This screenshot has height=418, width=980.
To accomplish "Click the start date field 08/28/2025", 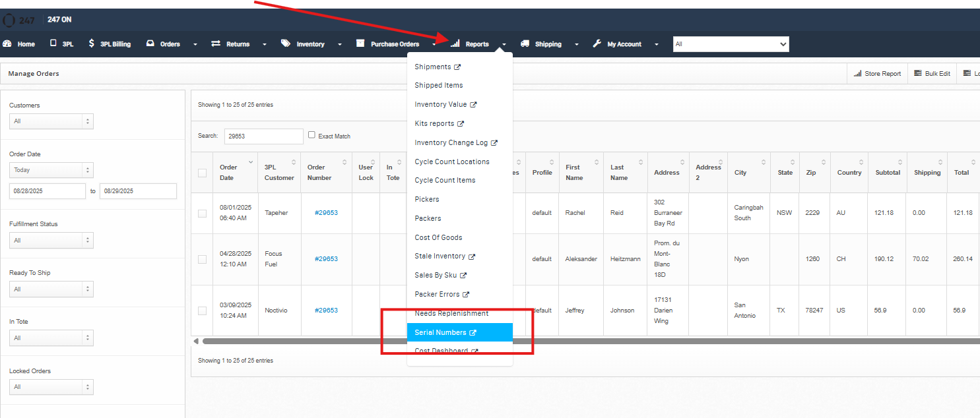I will click(x=48, y=191).
